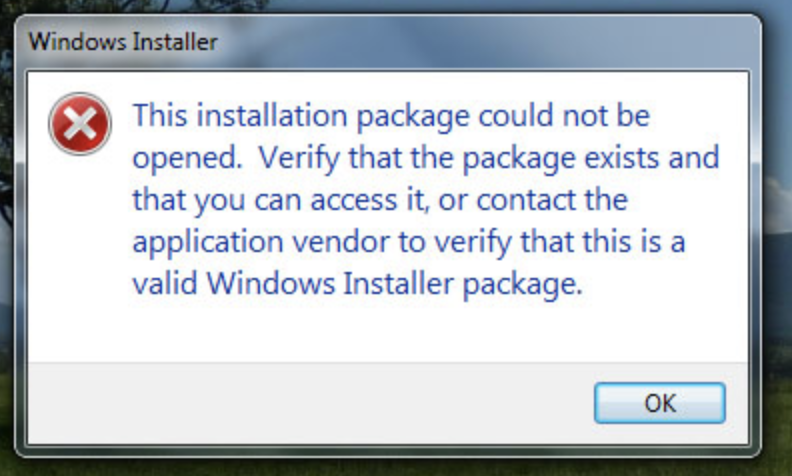Click the line beginning "opened. Verify that"
792x476 pixels.
(426, 159)
